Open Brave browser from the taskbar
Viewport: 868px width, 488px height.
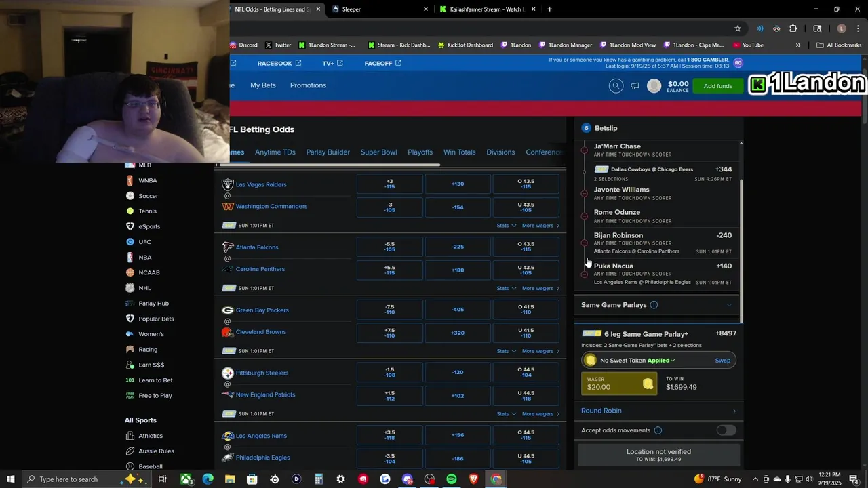(474, 479)
